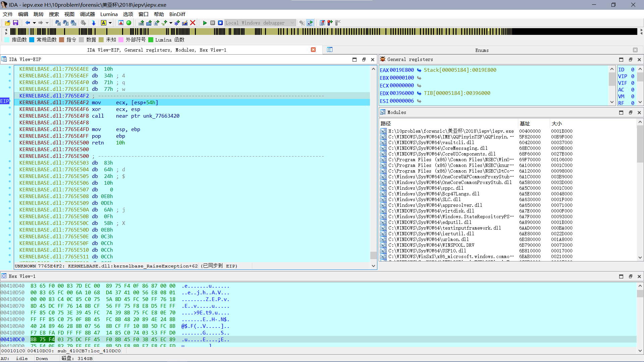Select the IDA View-EIP combined tab
644x362 pixels.
[157, 50]
